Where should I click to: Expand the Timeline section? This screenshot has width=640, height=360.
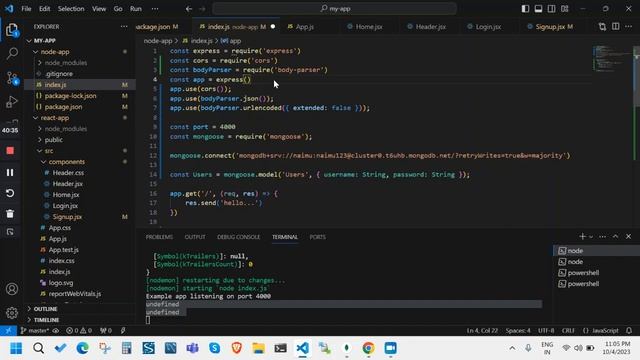pos(80,320)
